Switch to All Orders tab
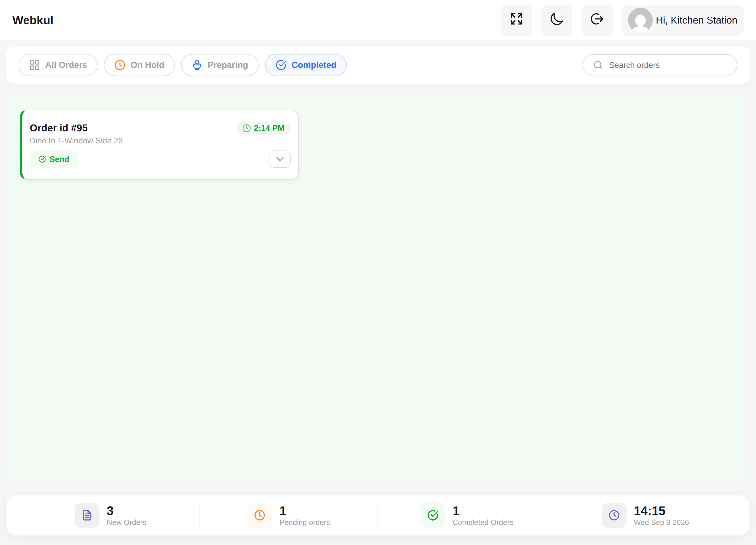The width and height of the screenshot is (756, 545). 58,65
